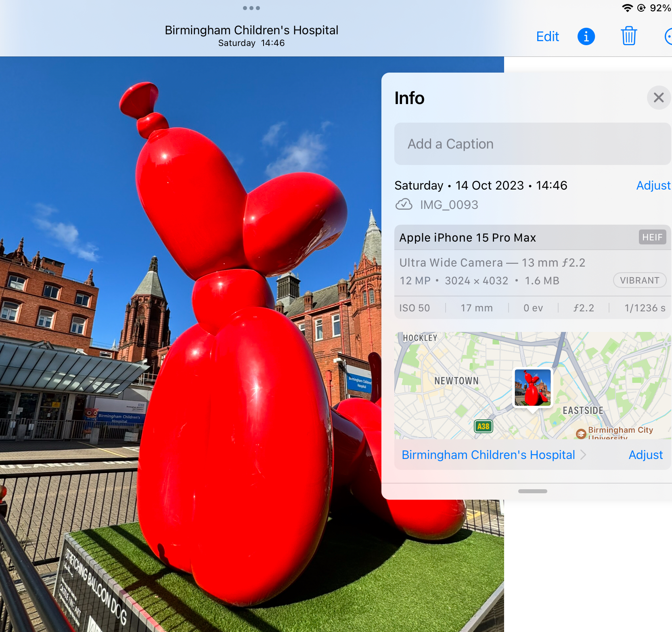This screenshot has width=672, height=632.
Task: Select the IMG_0093 filename
Action: pos(449,205)
